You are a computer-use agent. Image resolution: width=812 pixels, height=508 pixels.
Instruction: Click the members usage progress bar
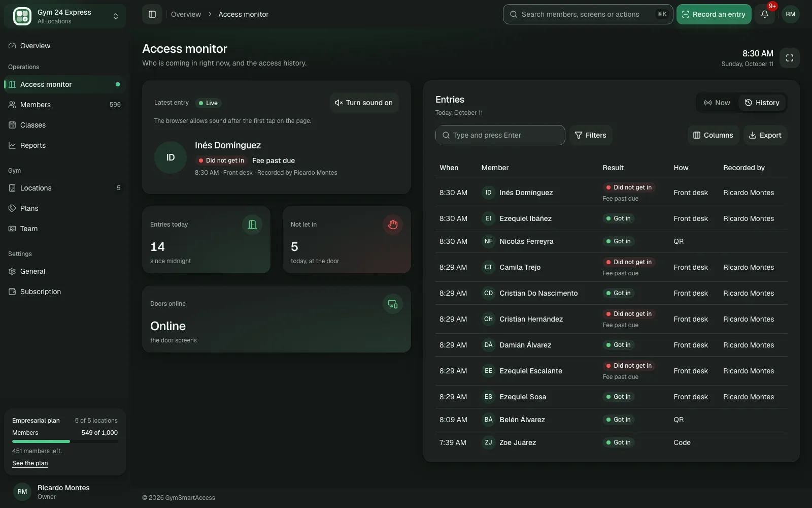click(65, 441)
